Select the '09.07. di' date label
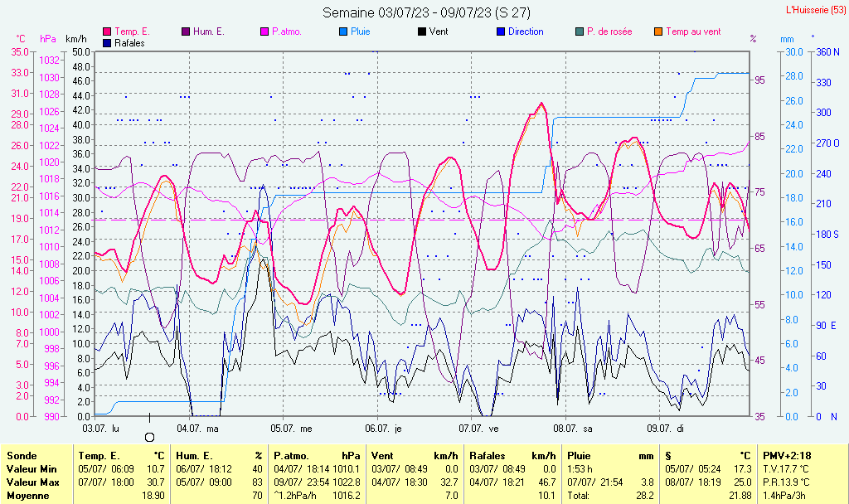The width and height of the screenshot is (849, 504). 666,429
